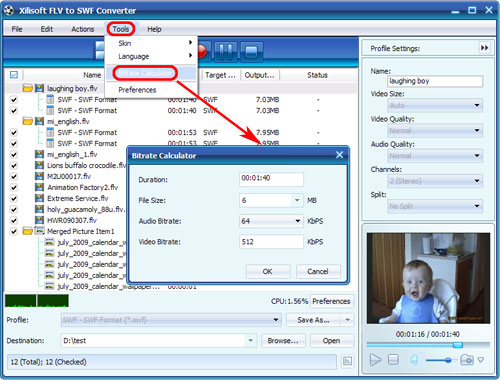Open the Video Quality dropdown
This screenshot has height=380, width=500.
(435, 130)
